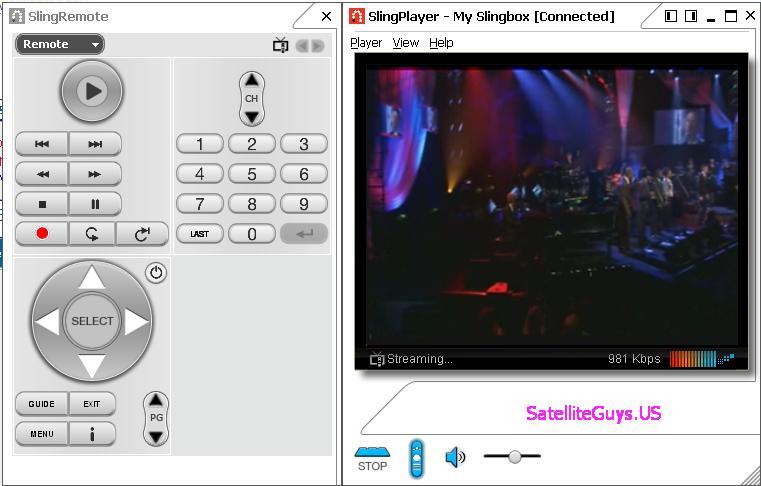Image resolution: width=761 pixels, height=486 pixels.
Task: Open the GUIDE
Action: (x=42, y=404)
